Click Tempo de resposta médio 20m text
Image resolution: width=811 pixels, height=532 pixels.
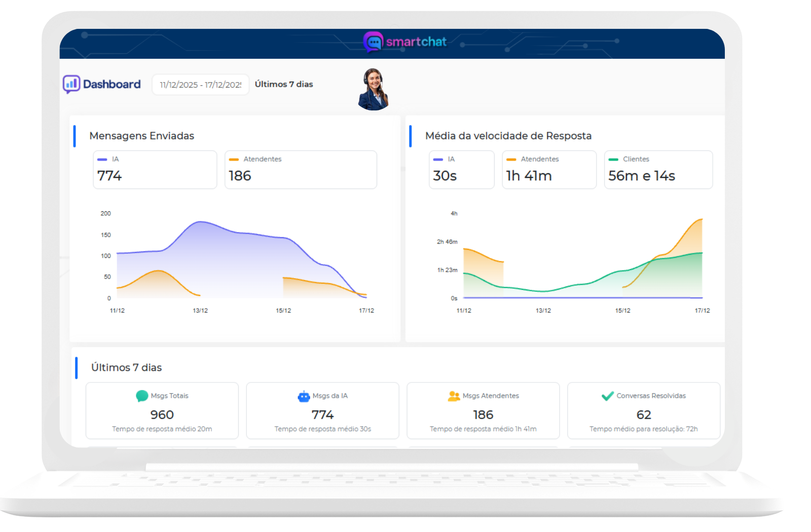coord(162,429)
